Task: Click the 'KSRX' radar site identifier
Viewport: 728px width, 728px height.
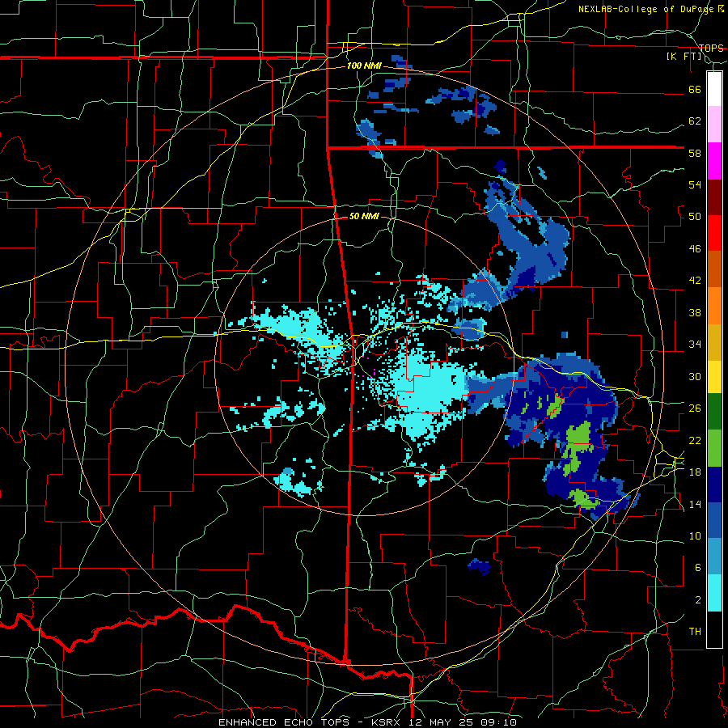Action: tap(388, 722)
